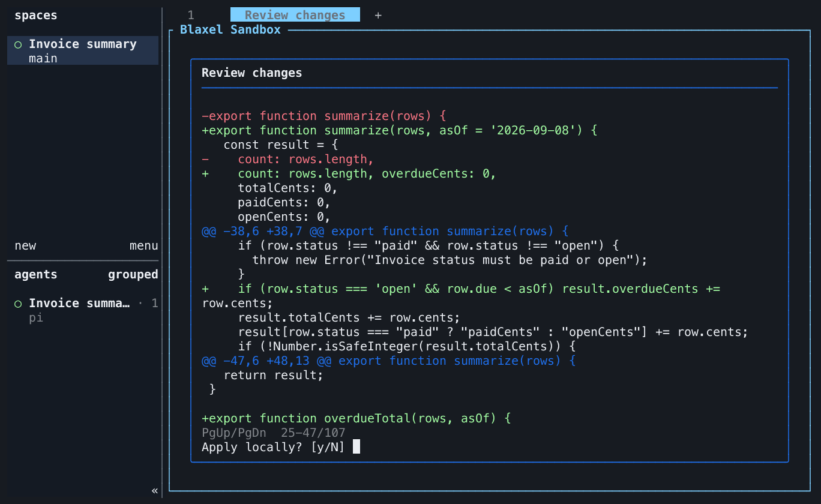The width and height of the screenshot is (821, 504).
Task: Create a new space via 'new'
Action: coord(25,246)
